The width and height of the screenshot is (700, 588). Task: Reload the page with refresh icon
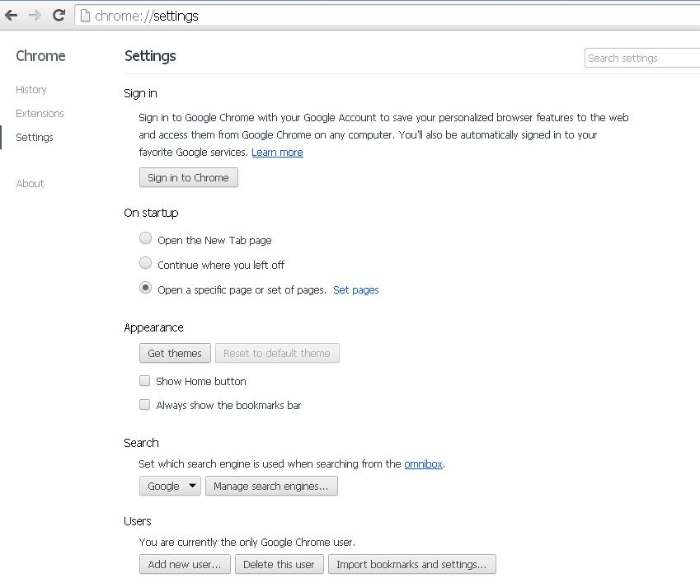pos(59,16)
